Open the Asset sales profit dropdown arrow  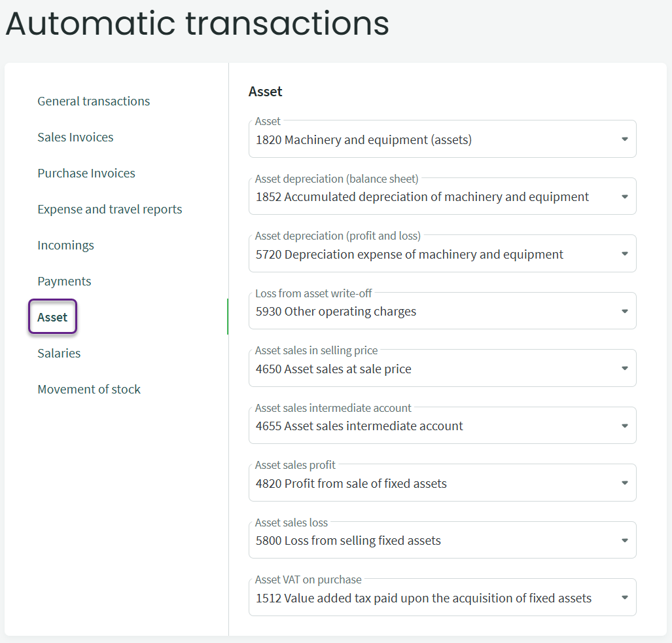pos(625,483)
